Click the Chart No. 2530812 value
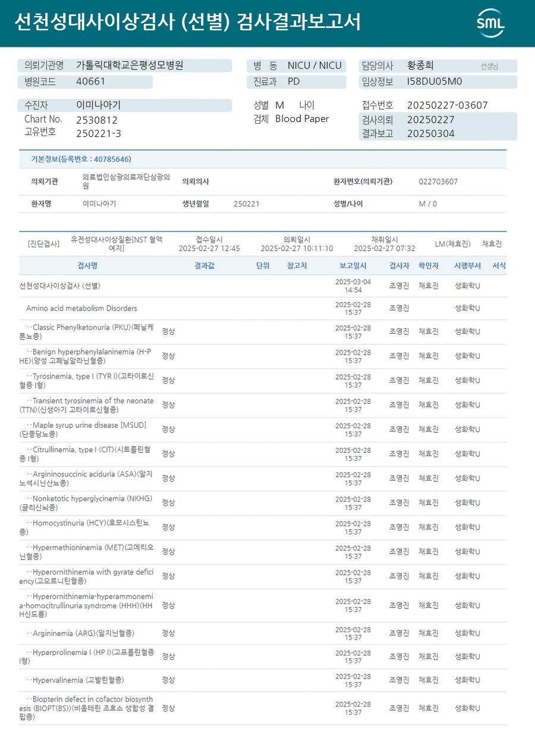The width and height of the screenshot is (535, 756). pyautogui.click(x=97, y=120)
